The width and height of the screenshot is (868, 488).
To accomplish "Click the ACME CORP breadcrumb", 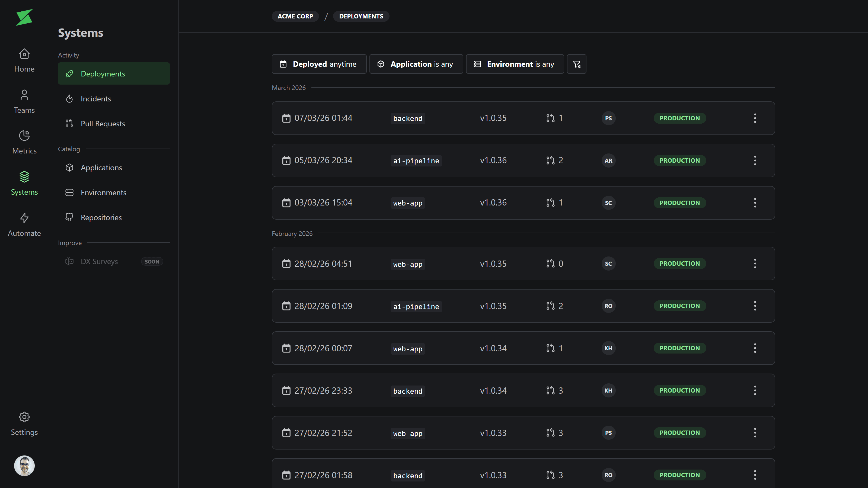I will pyautogui.click(x=295, y=16).
